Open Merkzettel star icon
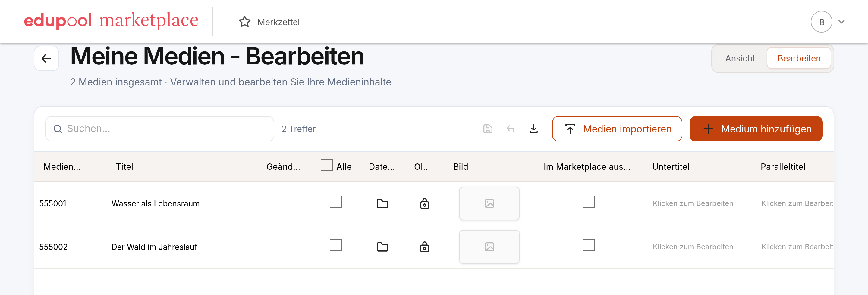This screenshot has width=868, height=295. coord(244,22)
